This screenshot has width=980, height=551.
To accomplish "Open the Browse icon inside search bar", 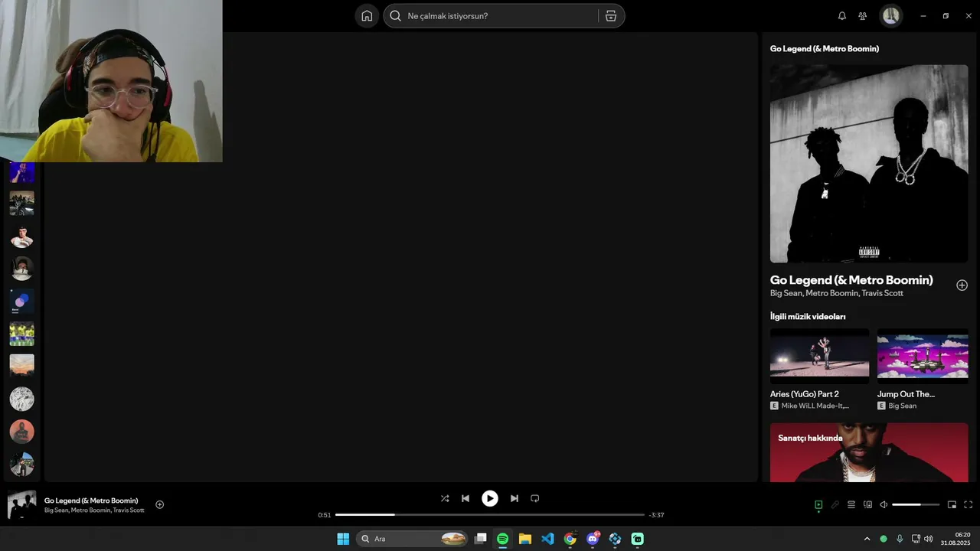I will pos(611,16).
